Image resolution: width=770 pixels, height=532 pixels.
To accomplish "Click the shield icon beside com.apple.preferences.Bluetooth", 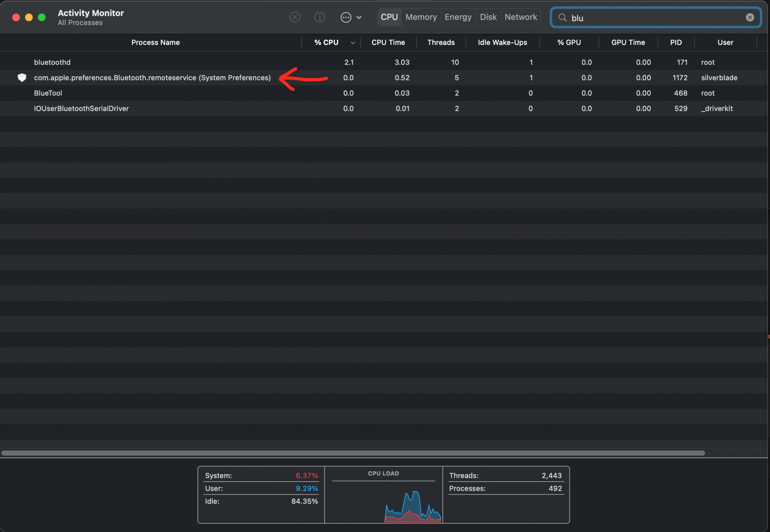I will pos(22,78).
